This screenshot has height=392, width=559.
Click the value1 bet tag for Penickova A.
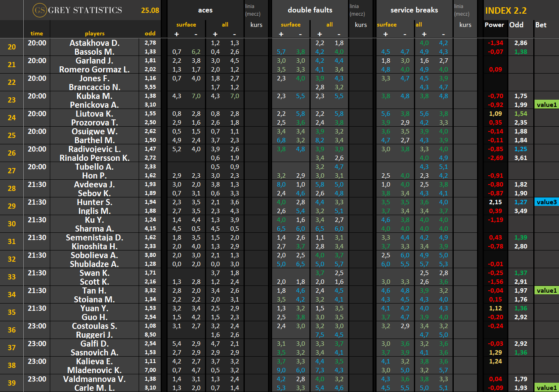547,105
